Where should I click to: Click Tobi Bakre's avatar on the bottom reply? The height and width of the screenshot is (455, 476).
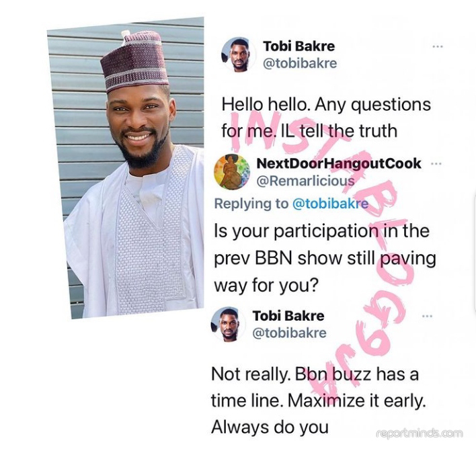[x=229, y=324]
